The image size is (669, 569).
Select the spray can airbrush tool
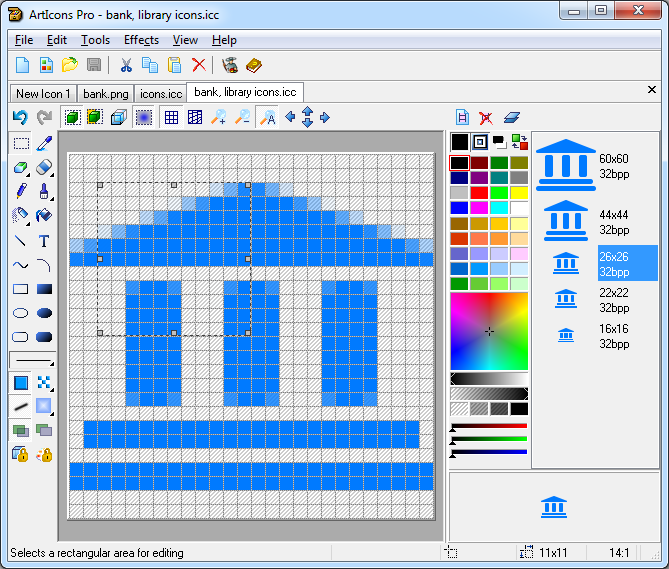(x=21, y=215)
